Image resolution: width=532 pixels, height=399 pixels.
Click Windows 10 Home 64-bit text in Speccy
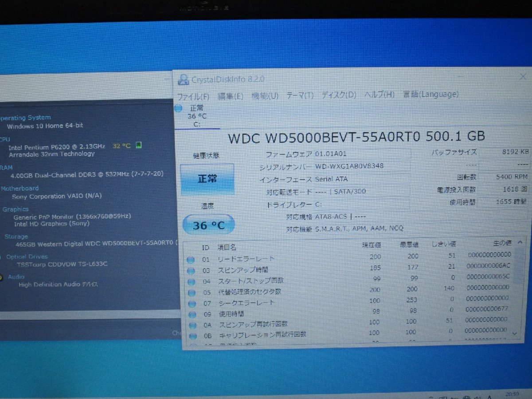click(45, 125)
